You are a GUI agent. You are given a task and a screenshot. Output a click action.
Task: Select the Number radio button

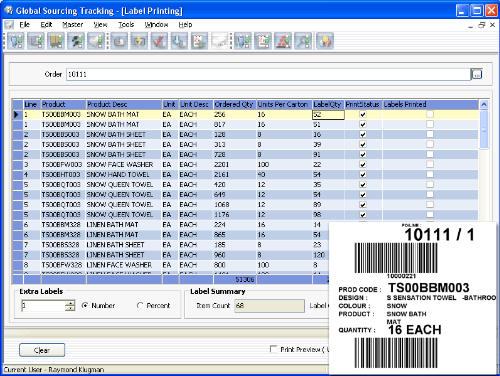pyautogui.click(x=85, y=305)
